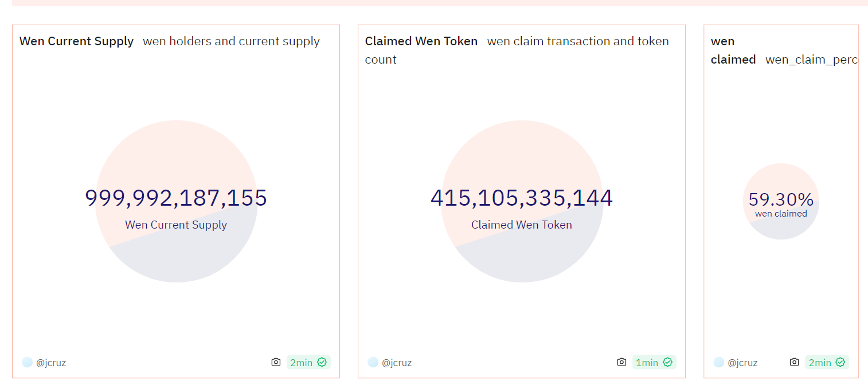
Task: Visit @jcruz profile from Claimed Wen Token card
Action: 397,363
